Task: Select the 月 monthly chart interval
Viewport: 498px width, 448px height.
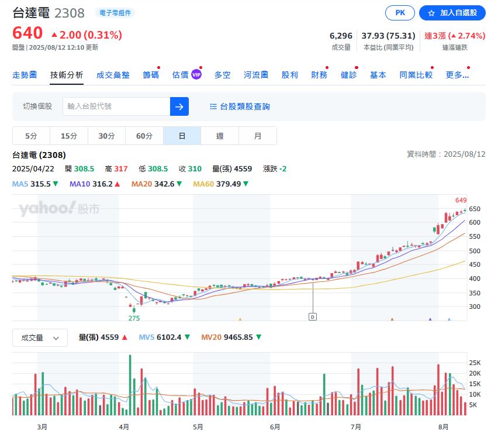Action: click(258, 136)
